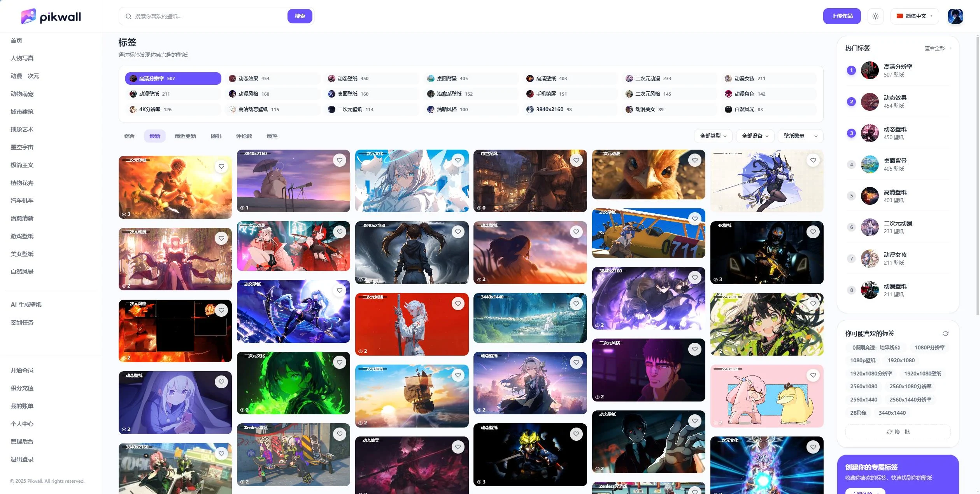
Task: Go to AI 生成壁纸 in the sidebar
Action: (x=26, y=305)
